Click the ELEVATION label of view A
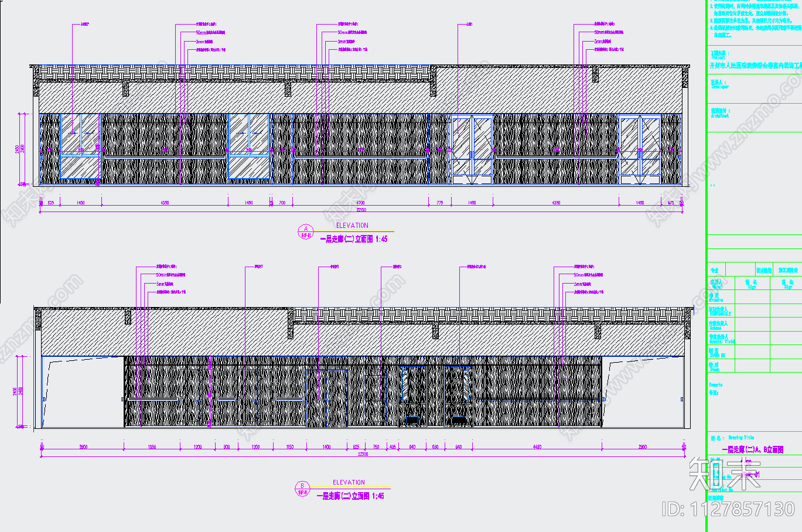 [352, 226]
